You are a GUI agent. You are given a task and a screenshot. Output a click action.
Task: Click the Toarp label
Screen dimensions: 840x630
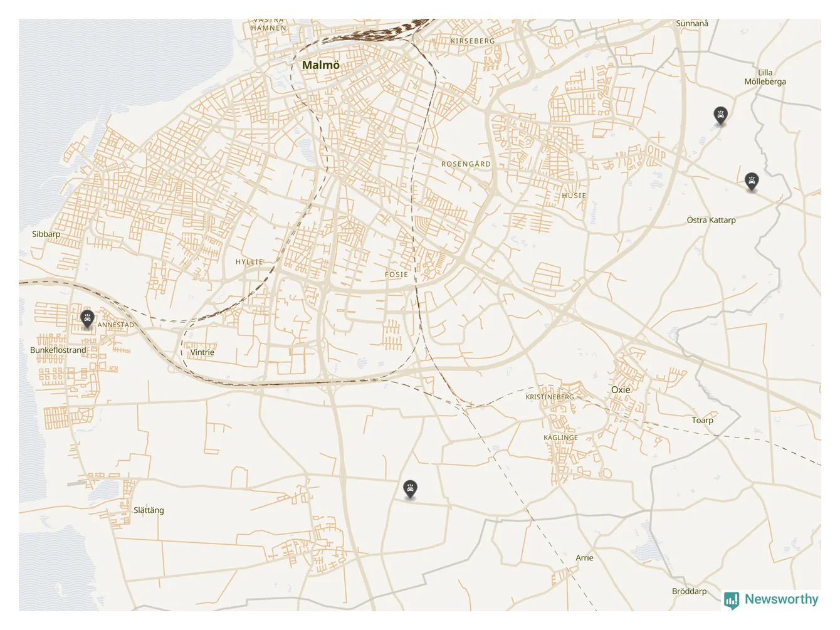(x=703, y=421)
